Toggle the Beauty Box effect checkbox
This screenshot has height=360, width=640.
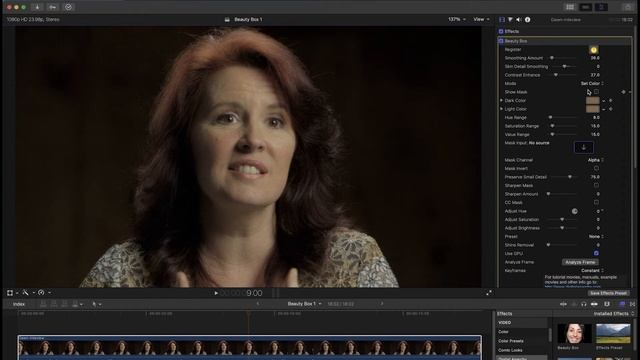point(501,41)
